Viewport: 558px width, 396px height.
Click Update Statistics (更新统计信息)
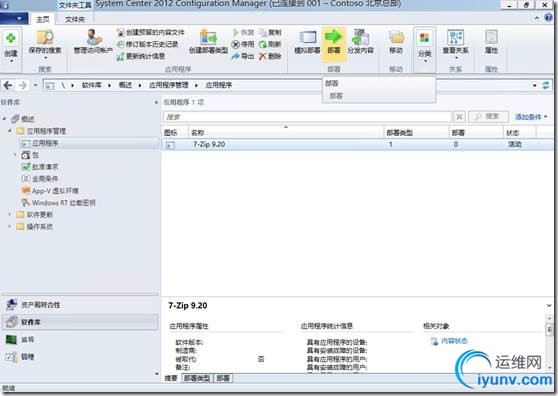tap(141, 56)
